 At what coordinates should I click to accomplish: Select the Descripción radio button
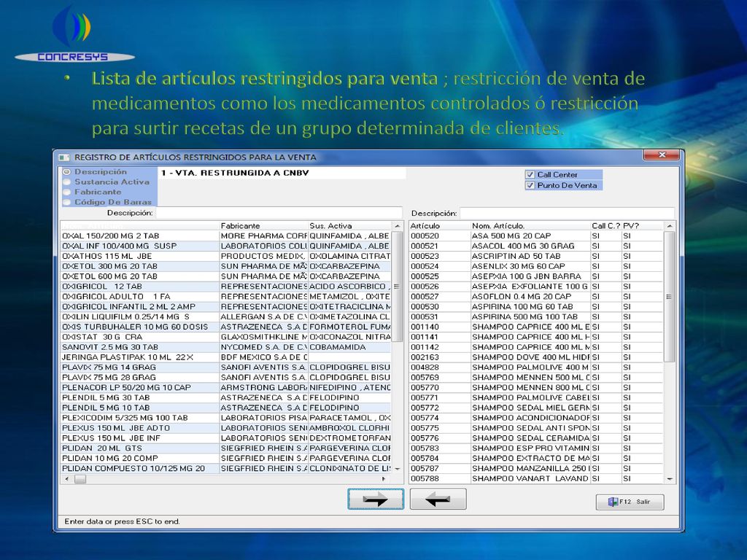[66, 172]
